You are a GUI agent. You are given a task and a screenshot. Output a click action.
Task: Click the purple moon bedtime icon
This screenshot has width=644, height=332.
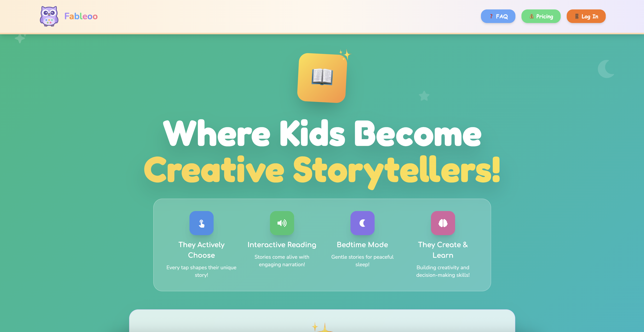pos(362,223)
